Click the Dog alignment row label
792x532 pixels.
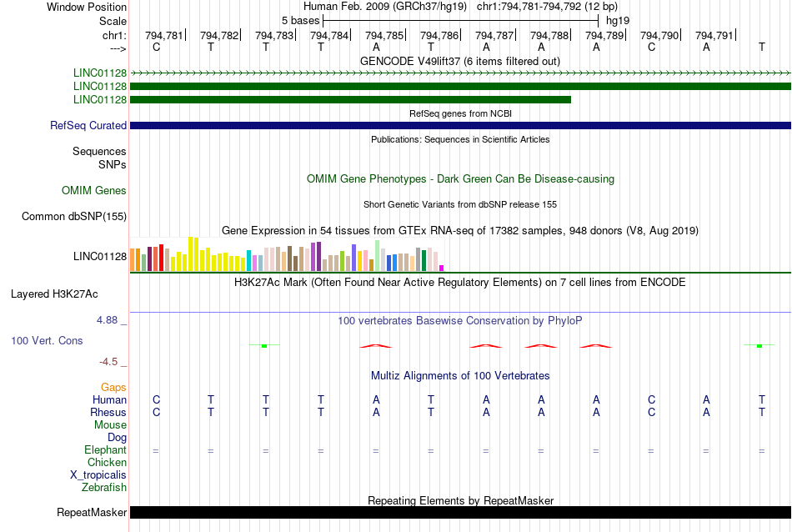(x=117, y=438)
